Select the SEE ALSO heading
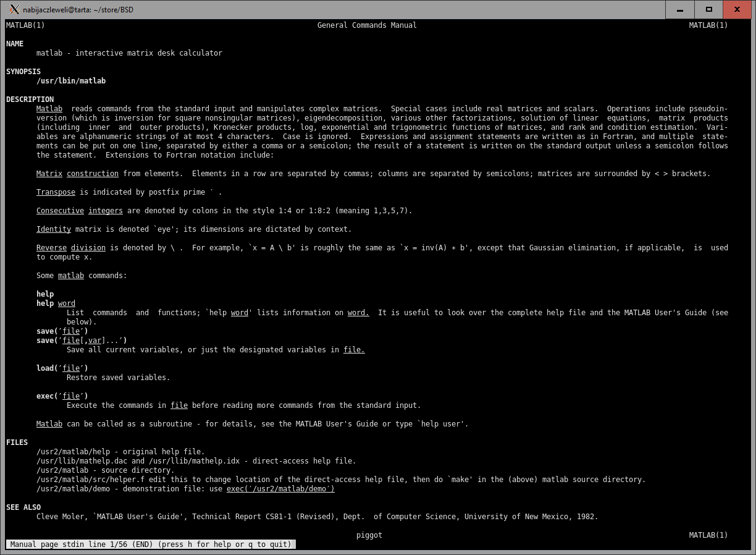This screenshot has height=555, width=756. point(23,507)
